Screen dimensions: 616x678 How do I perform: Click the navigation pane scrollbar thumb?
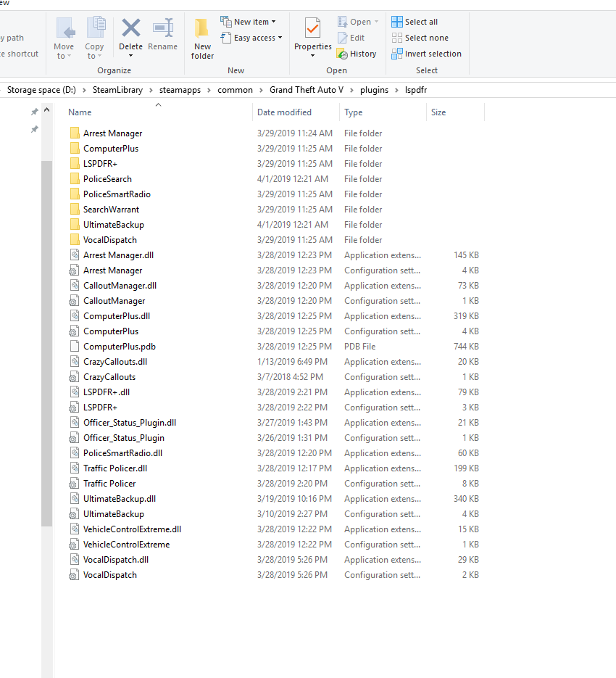(x=46, y=343)
